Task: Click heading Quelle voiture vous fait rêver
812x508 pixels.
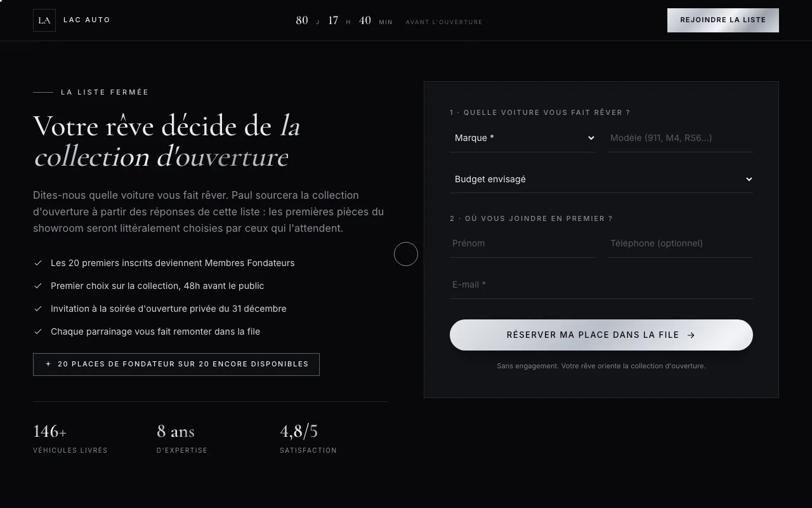Action: pyautogui.click(x=540, y=112)
